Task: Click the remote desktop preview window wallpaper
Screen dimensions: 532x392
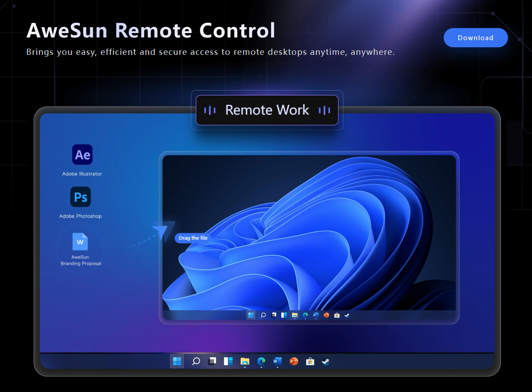Action: click(x=309, y=233)
